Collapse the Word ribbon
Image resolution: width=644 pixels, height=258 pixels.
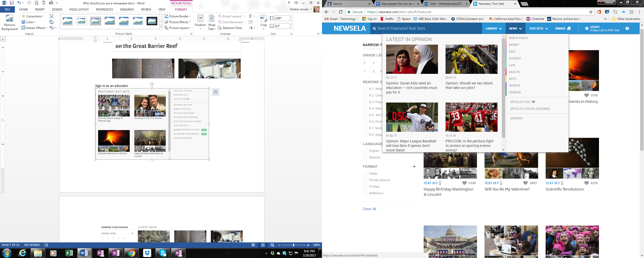[x=318, y=34]
